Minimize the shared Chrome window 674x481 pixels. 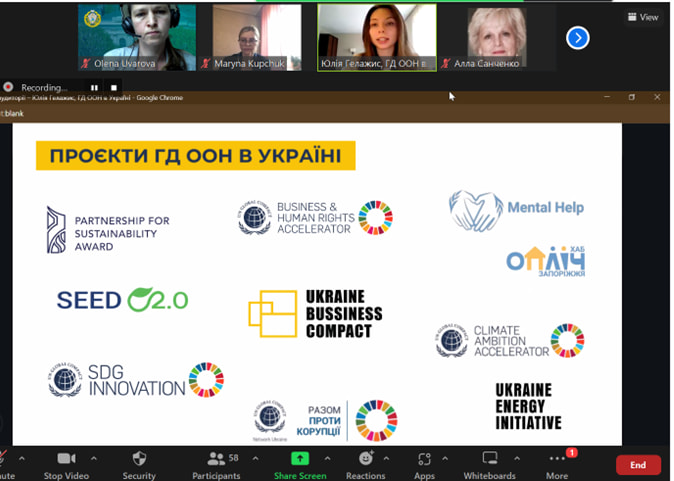tap(607, 97)
